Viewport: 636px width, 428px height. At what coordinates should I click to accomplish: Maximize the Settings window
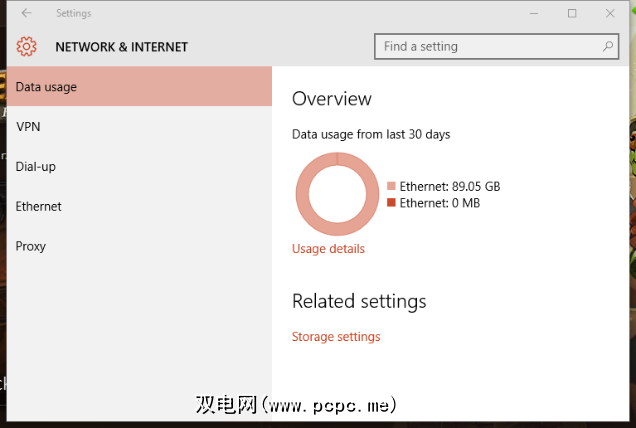(x=572, y=13)
